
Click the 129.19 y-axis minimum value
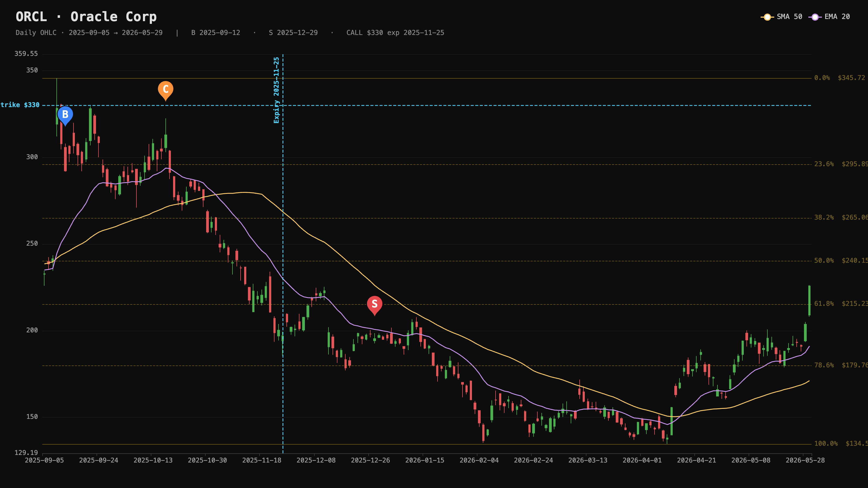point(26,453)
